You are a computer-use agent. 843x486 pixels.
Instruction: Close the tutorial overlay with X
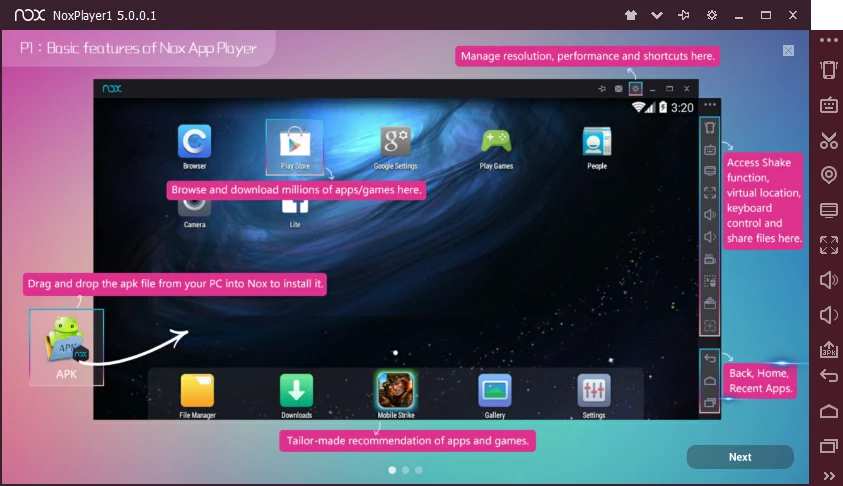pyautogui.click(x=788, y=50)
